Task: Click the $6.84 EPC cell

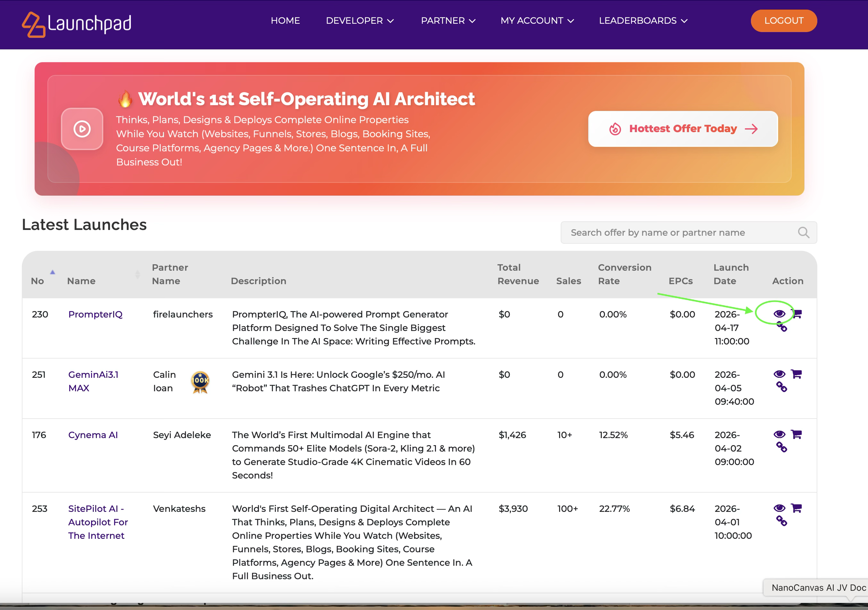Action: point(682,509)
